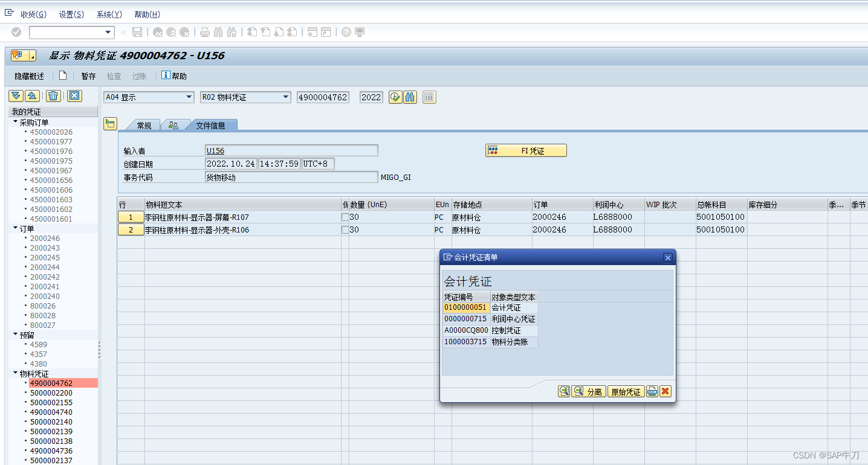This screenshot has width=868, height=465.
Task: Click the Next Page icon
Action: [x=279, y=32]
